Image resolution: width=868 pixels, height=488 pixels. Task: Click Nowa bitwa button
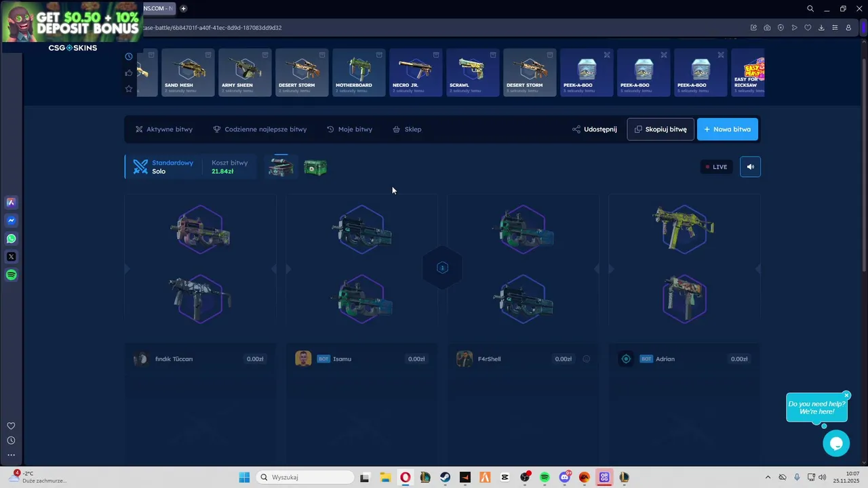coord(728,129)
